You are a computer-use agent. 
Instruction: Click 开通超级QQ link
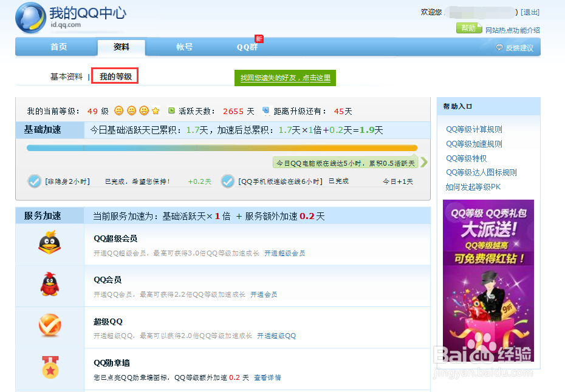(x=276, y=336)
